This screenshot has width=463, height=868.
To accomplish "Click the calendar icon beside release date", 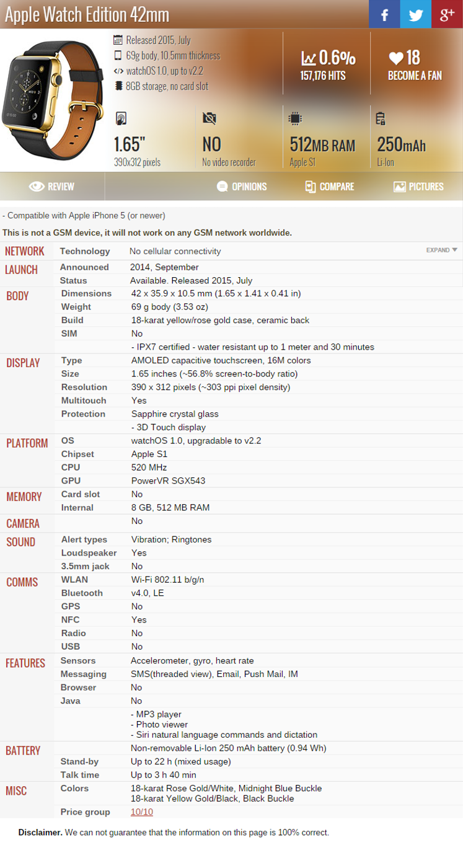I will coord(118,40).
